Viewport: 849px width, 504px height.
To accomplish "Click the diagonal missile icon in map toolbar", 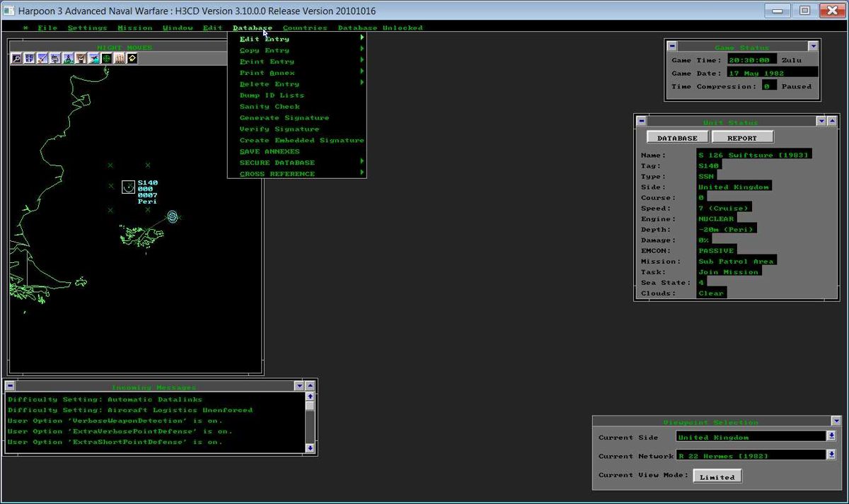I will coord(42,58).
